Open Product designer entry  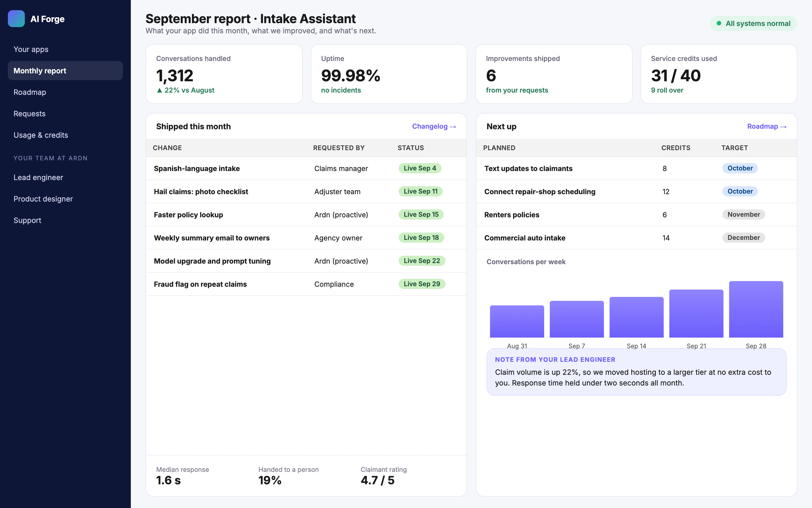coord(65,199)
